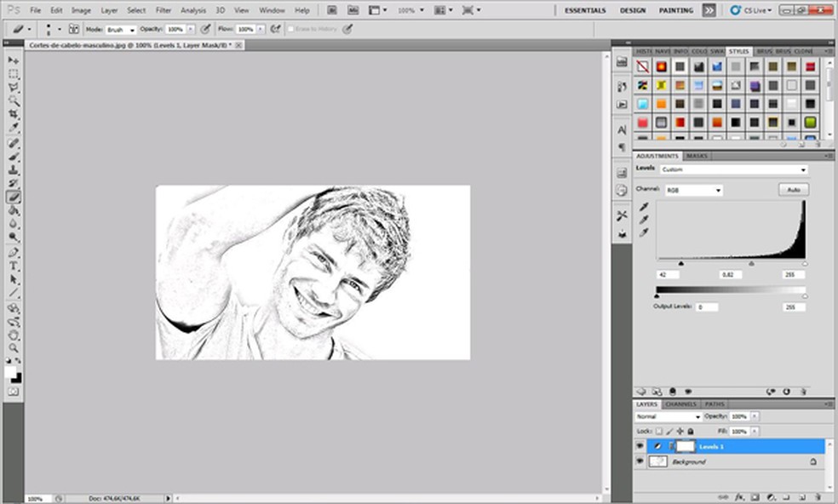Click the midtone gamma slider under the histogram
838x504 pixels.
[751, 264]
